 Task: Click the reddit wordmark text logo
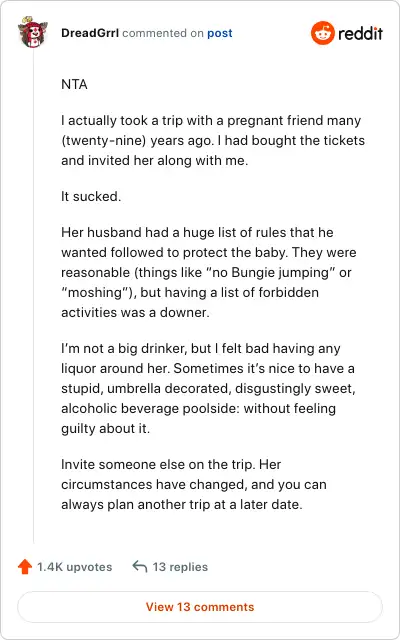click(360, 33)
